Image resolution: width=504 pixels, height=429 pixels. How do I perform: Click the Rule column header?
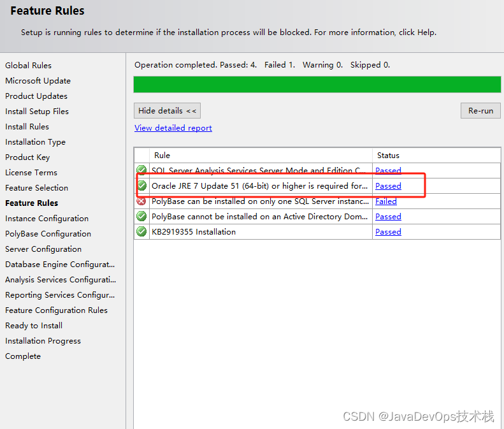[x=261, y=156]
